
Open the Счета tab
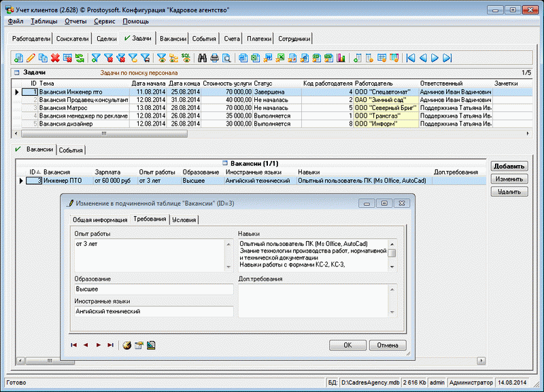[231, 39]
